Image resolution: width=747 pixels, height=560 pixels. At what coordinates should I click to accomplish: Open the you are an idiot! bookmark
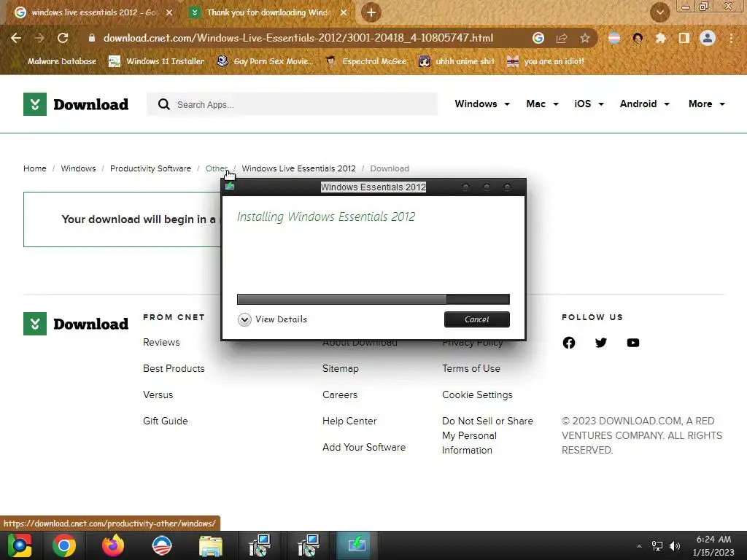[x=546, y=61]
